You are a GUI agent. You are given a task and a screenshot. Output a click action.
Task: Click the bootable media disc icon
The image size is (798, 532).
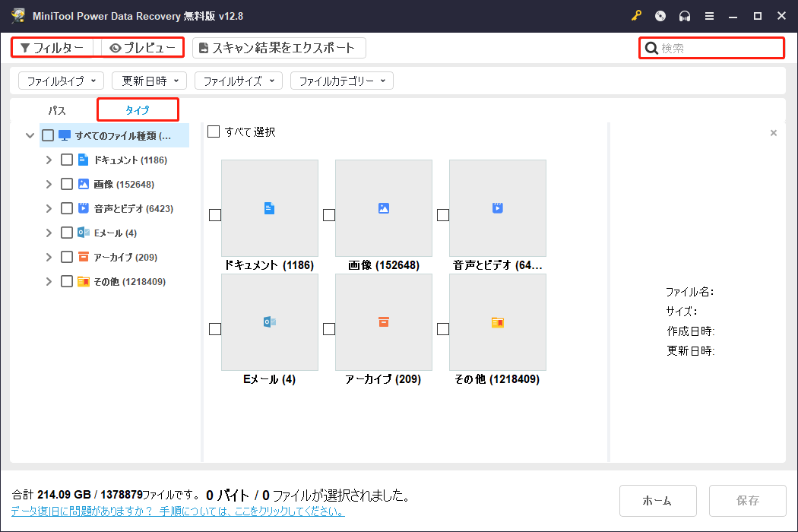coord(660,15)
